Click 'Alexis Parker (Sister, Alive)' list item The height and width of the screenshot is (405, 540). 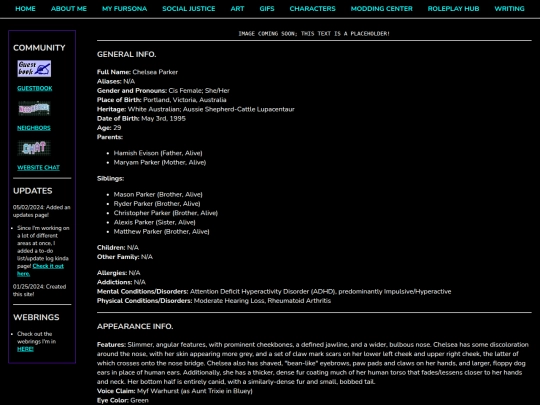coord(155,222)
